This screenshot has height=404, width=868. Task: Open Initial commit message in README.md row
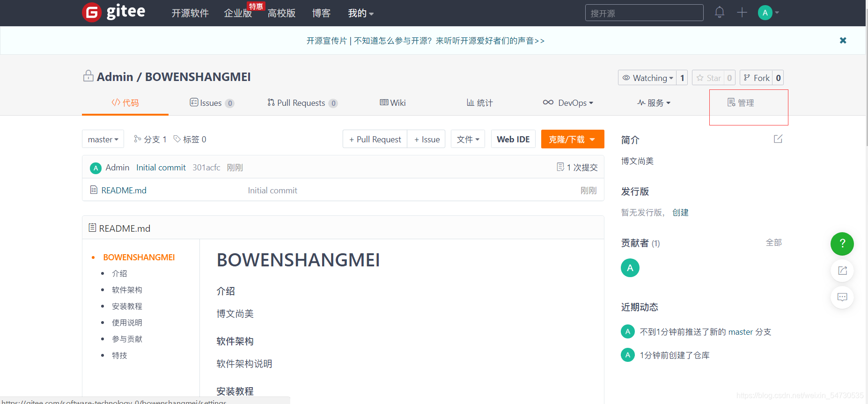point(272,191)
